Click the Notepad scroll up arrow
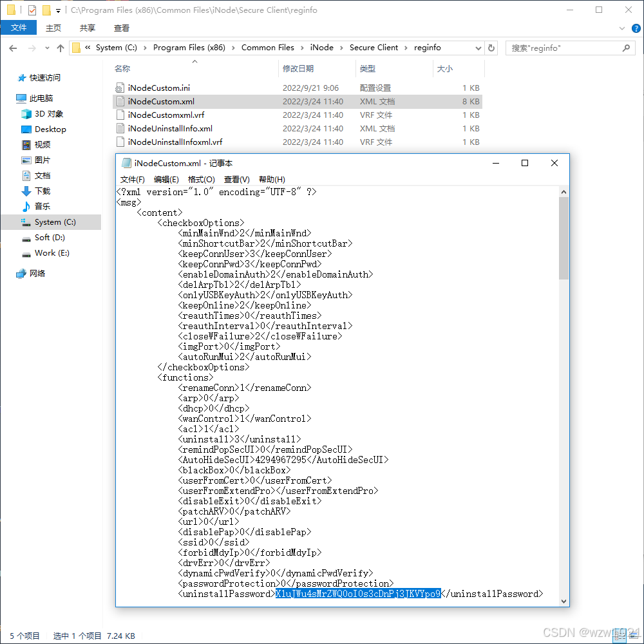The height and width of the screenshot is (644, 644). (563, 192)
